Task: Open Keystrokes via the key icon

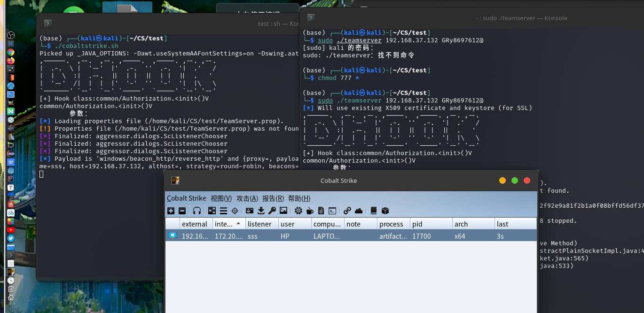Action: click(272, 211)
